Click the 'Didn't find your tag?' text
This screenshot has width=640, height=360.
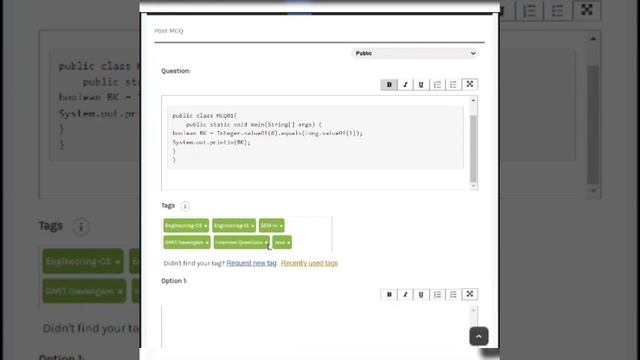194,263
